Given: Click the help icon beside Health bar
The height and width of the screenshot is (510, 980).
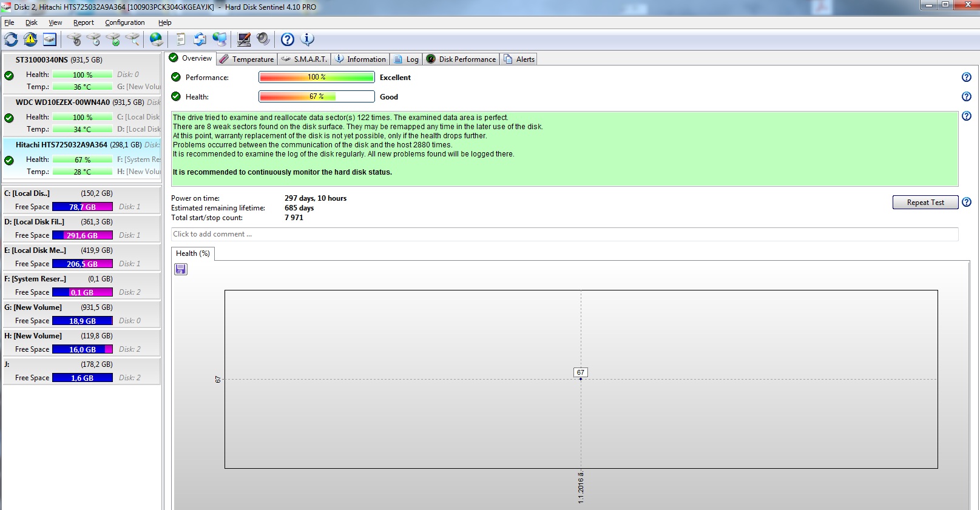Looking at the screenshot, I should point(967,96).
